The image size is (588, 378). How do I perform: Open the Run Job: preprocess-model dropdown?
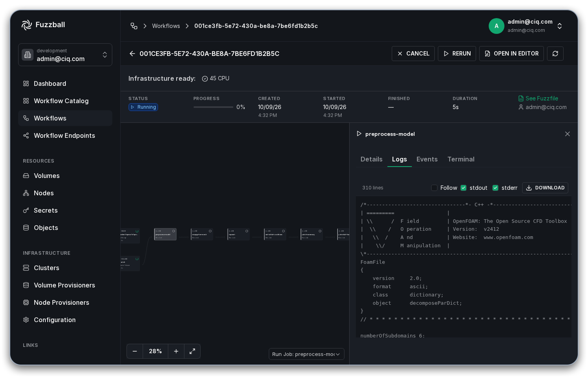[x=307, y=354]
